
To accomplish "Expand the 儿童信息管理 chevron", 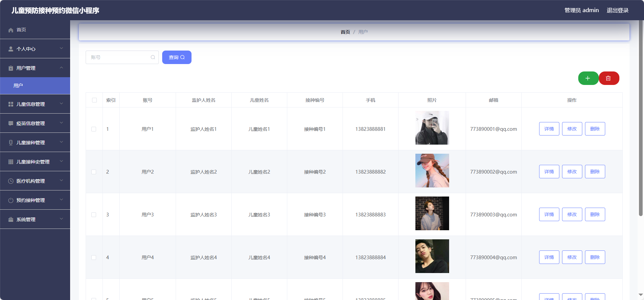I will [61, 104].
